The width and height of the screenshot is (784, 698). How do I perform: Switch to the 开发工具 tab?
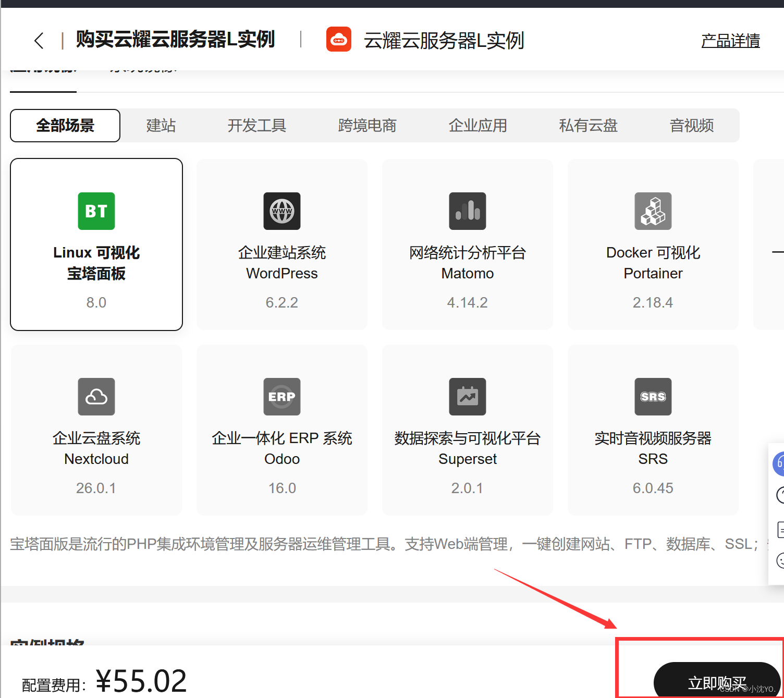coord(257,126)
